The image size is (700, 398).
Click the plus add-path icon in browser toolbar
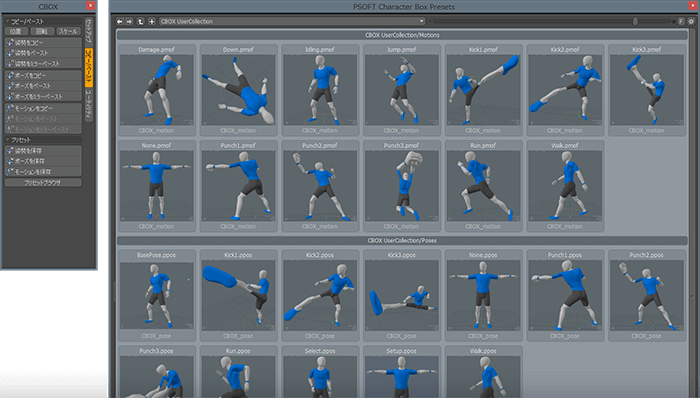[x=152, y=21]
